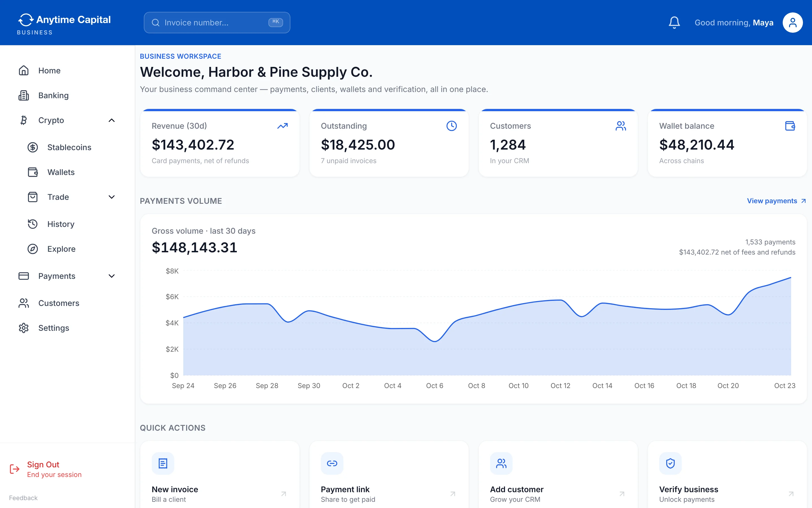Expand the Payments menu chevron
The height and width of the screenshot is (508, 812).
point(112,276)
